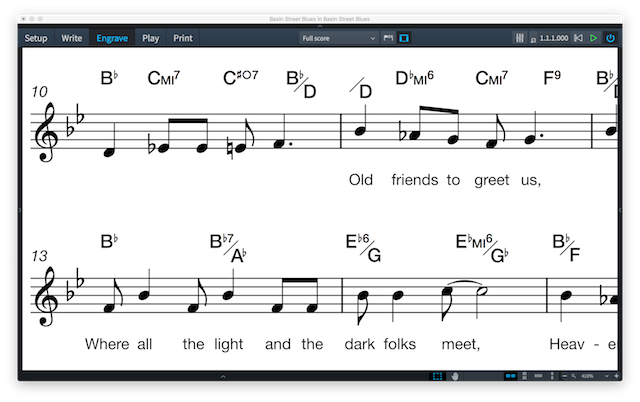Select the Eb6/G chord symbol

coord(363,248)
